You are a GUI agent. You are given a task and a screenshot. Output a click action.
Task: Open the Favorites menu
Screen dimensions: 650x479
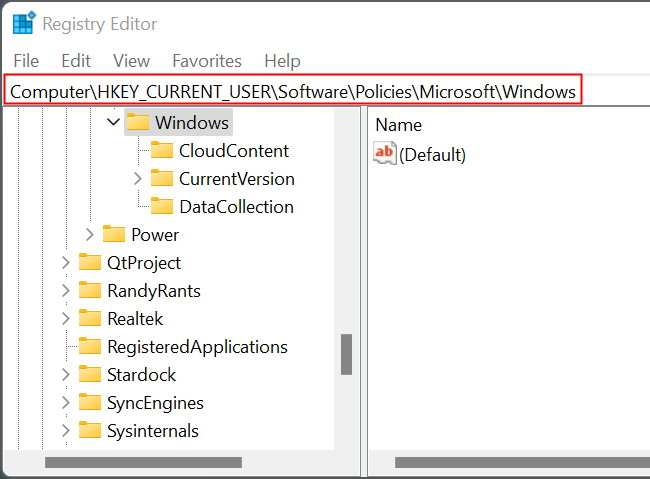click(206, 61)
